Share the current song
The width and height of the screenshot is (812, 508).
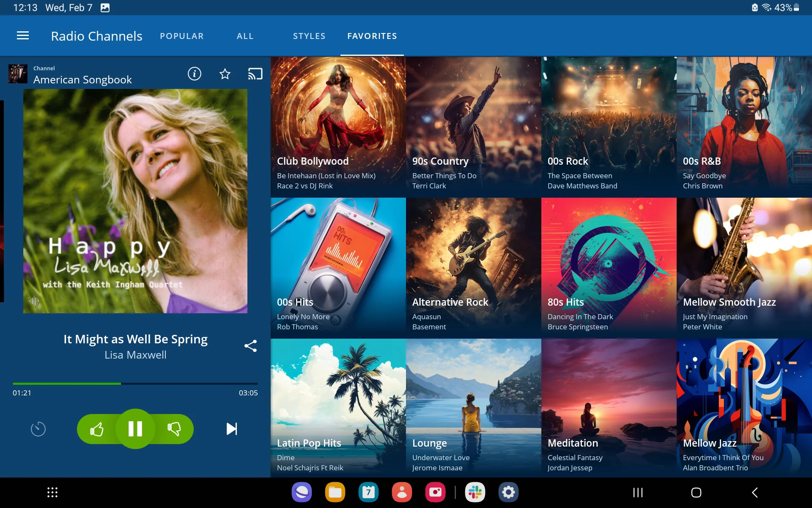tap(250, 346)
